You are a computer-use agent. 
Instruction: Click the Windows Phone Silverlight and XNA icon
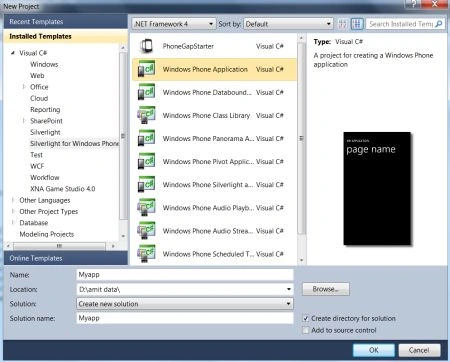pyautogui.click(x=146, y=184)
